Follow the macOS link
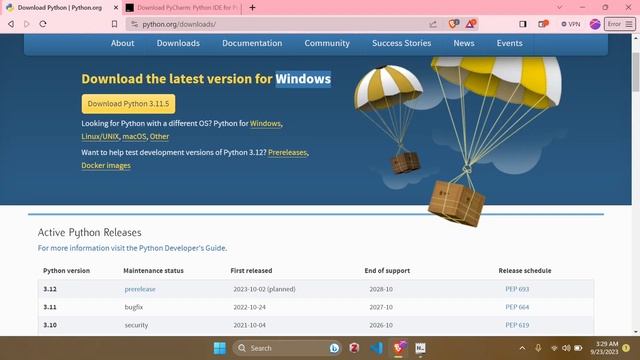The height and width of the screenshot is (360, 640). 134,136
